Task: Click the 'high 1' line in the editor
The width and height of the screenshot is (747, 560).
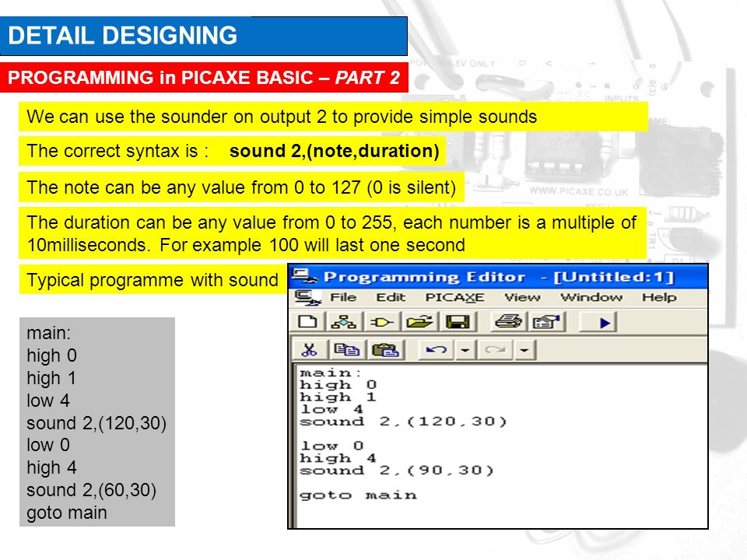Action: 338,397
